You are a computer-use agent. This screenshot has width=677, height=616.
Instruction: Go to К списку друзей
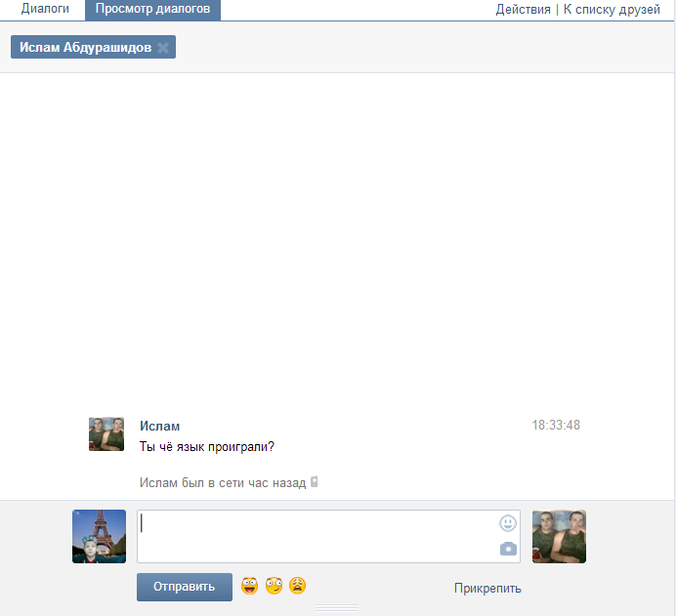612,10
